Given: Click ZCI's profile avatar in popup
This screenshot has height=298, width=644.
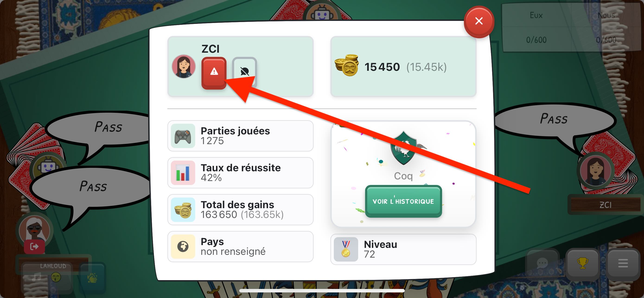Looking at the screenshot, I should pyautogui.click(x=184, y=66).
